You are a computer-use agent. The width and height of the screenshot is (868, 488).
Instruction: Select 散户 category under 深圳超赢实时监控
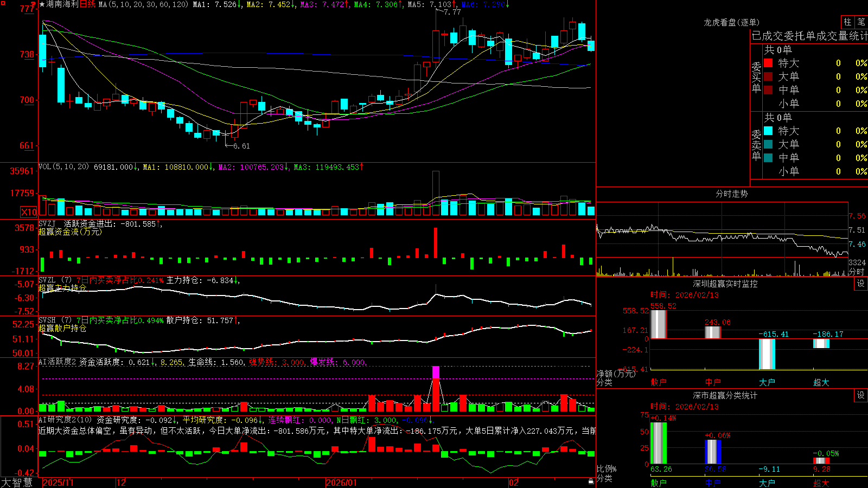[x=659, y=382]
